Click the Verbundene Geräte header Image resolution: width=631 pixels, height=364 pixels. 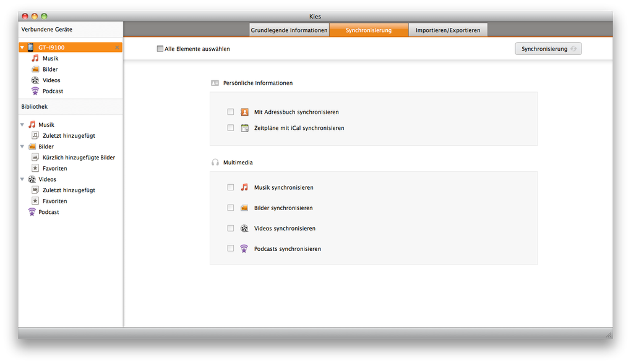coord(71,30)
